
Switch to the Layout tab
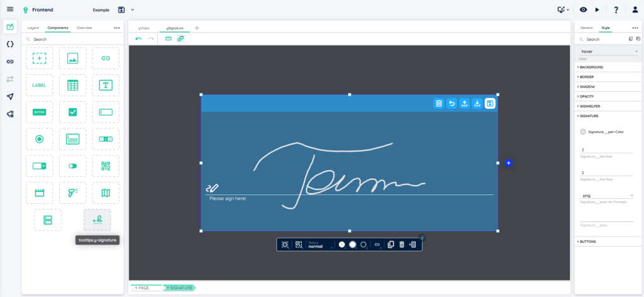pos(33,28)
